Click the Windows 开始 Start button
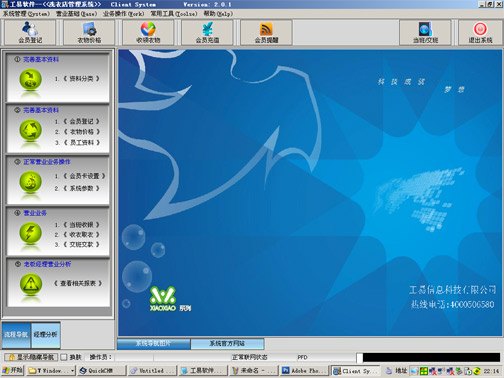This screenshot has width=504, height=378. click(x=13, y=370)
